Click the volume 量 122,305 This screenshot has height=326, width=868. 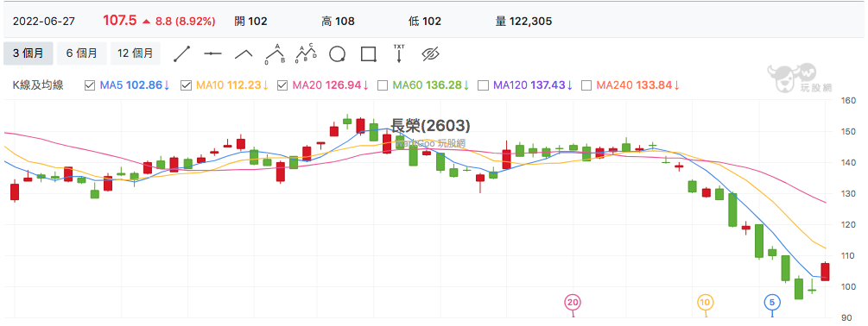tap(523, 22)
